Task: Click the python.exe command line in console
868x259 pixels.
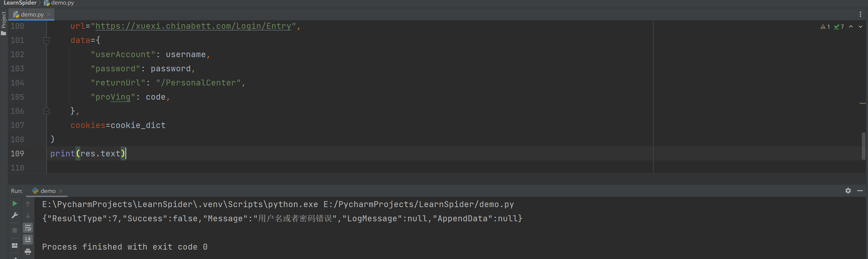Action: pos(278,204)
